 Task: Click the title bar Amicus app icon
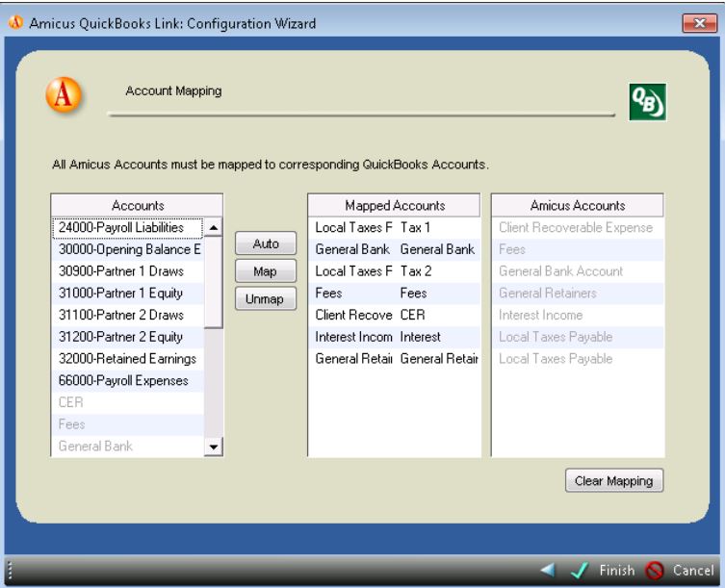click(x=15, y=22)
